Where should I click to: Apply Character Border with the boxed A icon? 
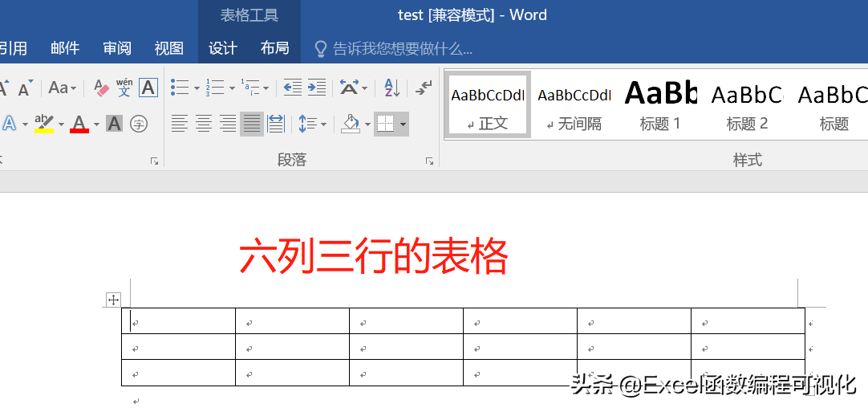click(x=148, y=88)
